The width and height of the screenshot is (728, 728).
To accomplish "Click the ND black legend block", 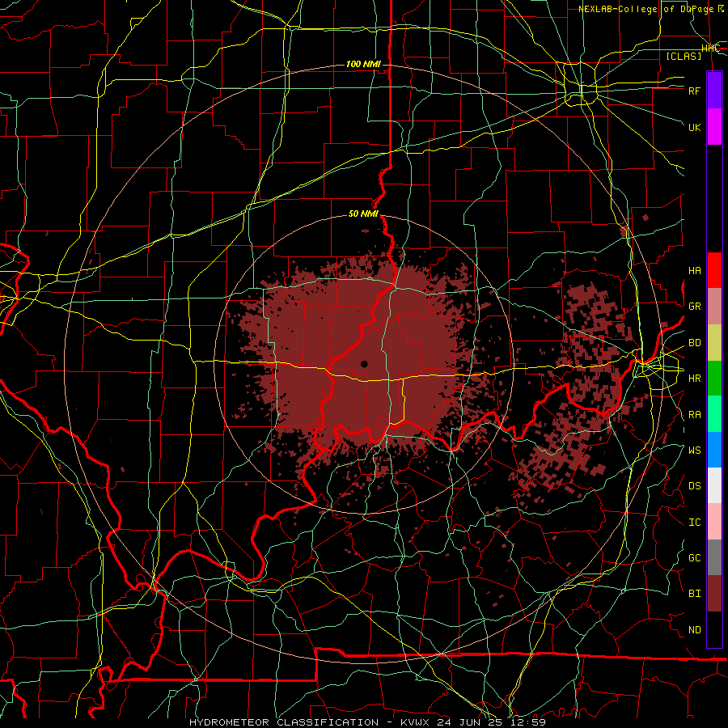I will 714,629.
